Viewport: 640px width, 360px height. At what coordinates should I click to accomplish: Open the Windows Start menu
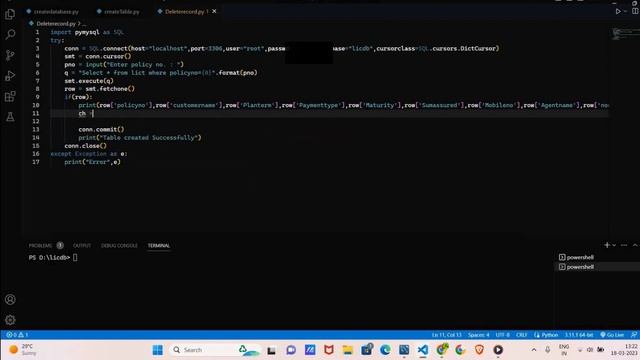[158, 350]
